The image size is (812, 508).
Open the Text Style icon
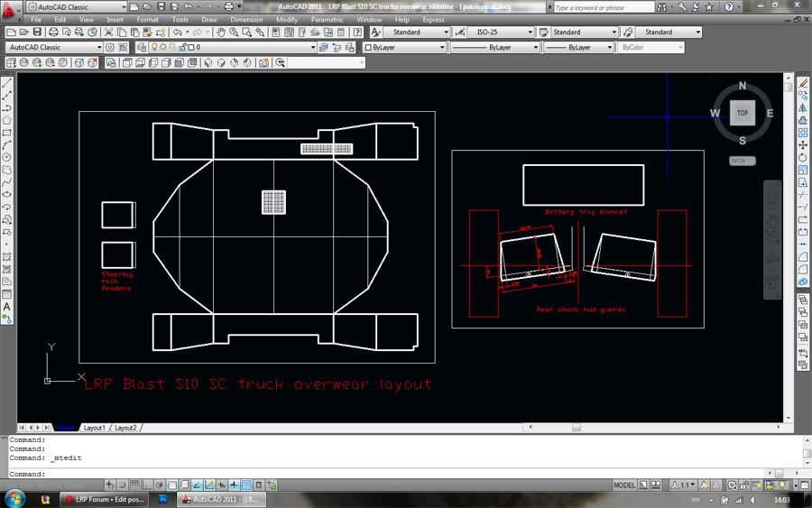point(375,32)
